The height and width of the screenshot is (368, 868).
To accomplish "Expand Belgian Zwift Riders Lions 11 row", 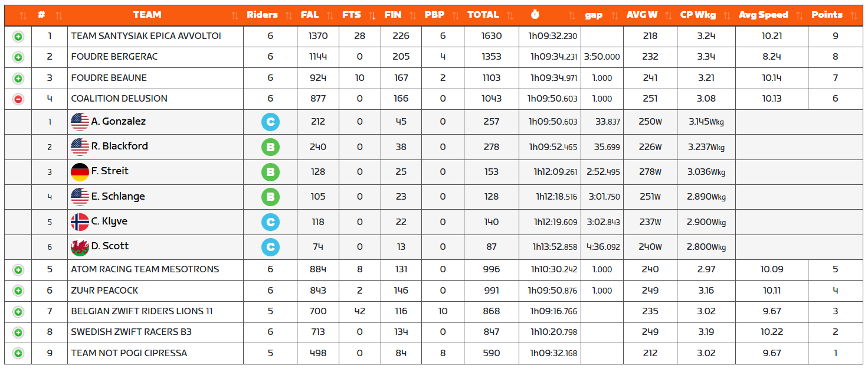I will pos(18,312).
